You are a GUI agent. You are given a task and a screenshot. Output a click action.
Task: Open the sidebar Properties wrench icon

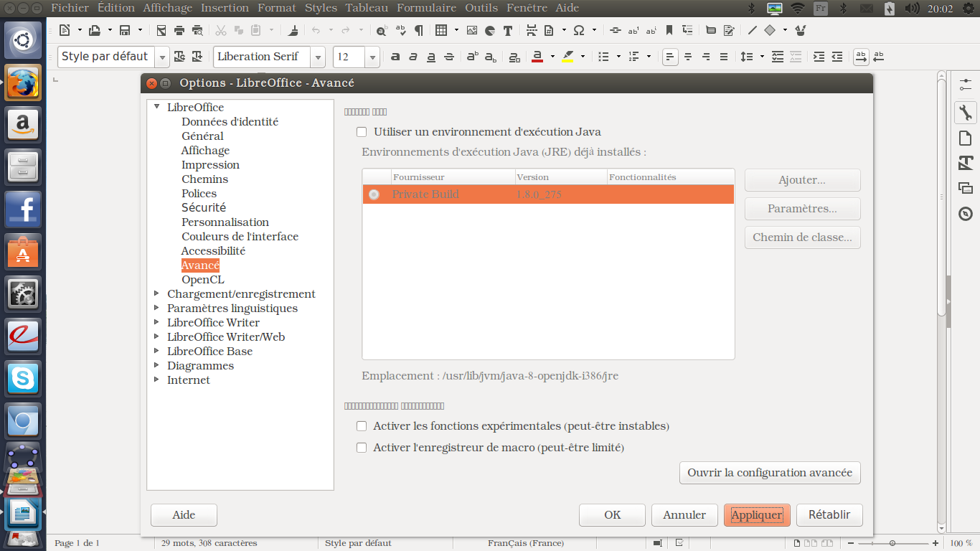tap(965, 112)
